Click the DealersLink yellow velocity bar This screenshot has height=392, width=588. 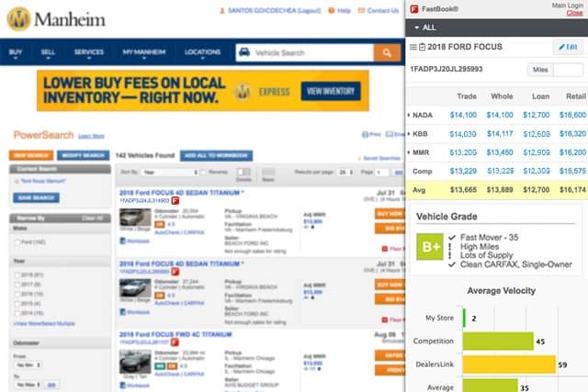(x=509, y=364)
